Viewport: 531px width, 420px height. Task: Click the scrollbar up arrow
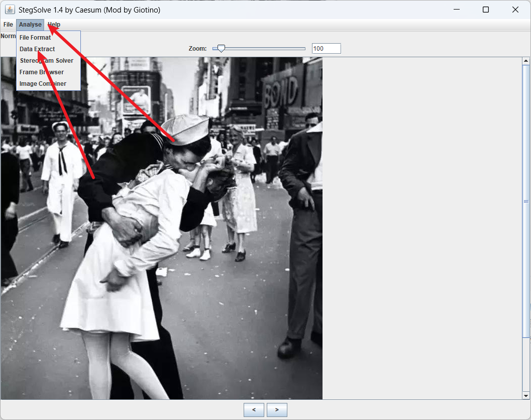(525, 60)
